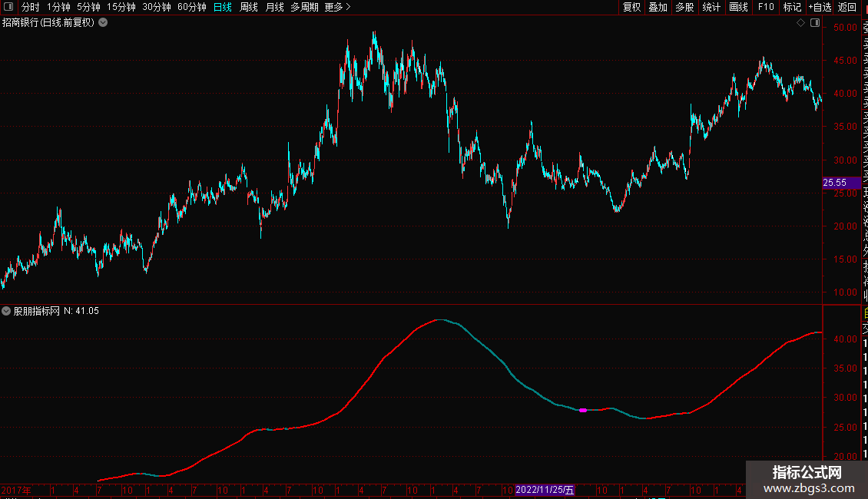The image size is (868, 499).
Task: Click the panel layout icon at top-left
Action: 8,7
